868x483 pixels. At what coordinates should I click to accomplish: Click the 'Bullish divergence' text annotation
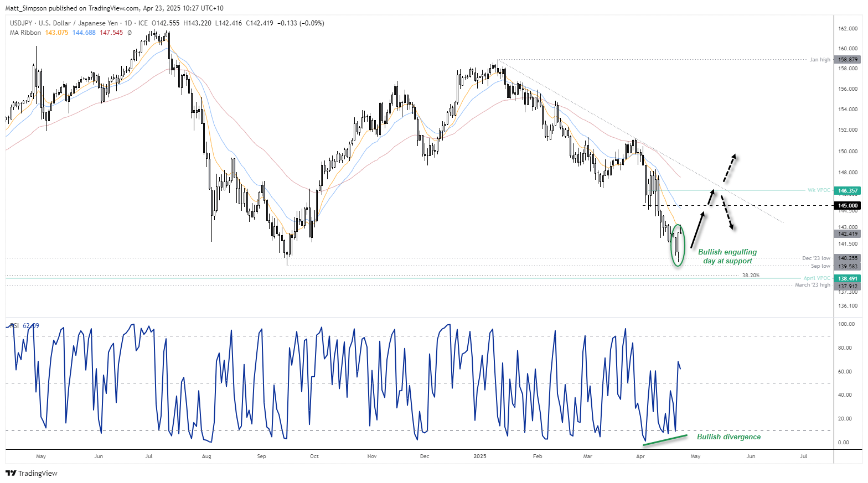(x=728, y=437)
